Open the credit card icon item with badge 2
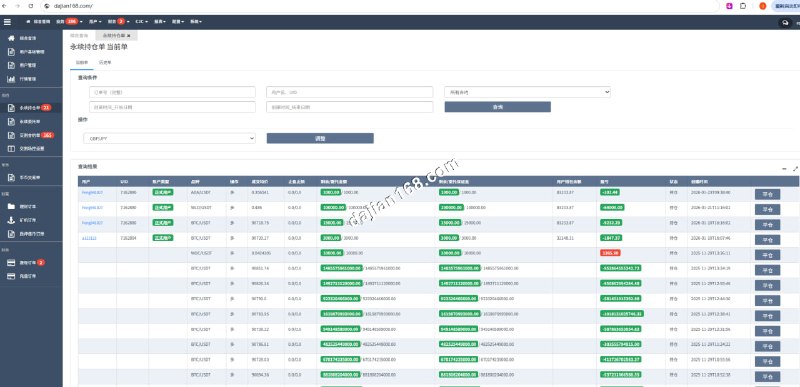The image size is (800, 387). [x=11, y=262]
